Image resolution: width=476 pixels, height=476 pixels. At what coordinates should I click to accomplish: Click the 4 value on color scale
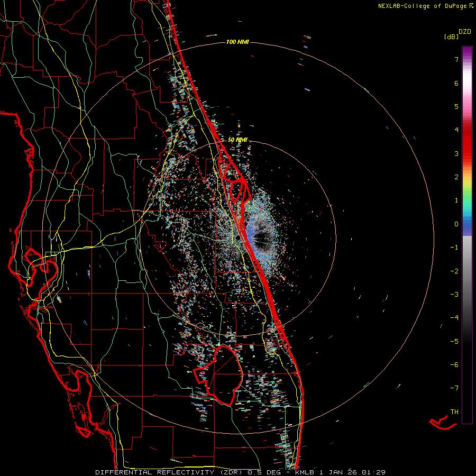[456, 130]
